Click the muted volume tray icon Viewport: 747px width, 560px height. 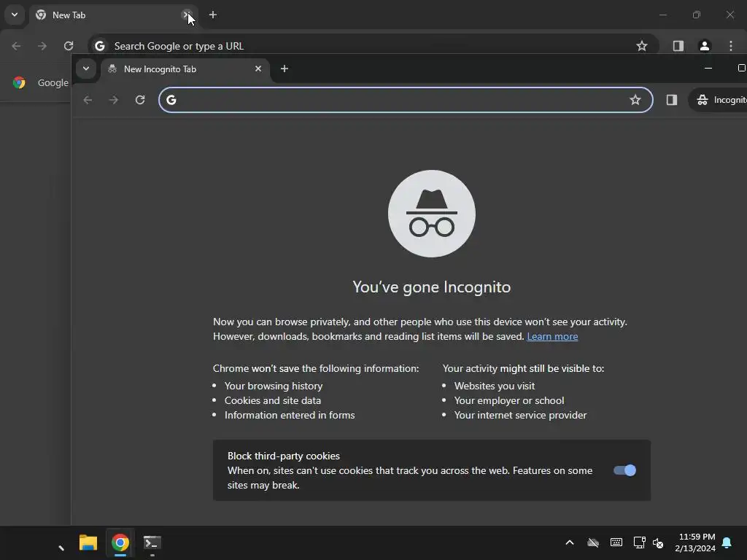coord(658,542)
